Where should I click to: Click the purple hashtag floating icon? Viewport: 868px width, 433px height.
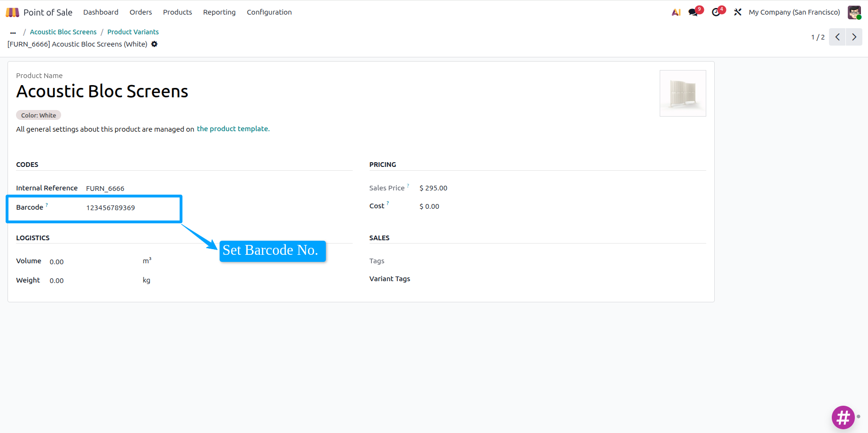coord(843,417)
